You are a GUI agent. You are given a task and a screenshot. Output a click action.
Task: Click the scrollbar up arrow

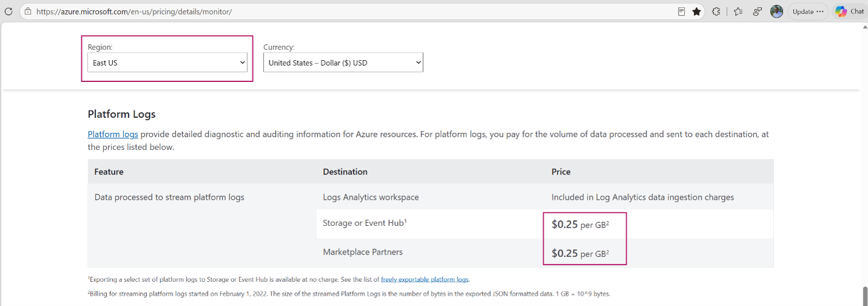[x=864, y=28]
